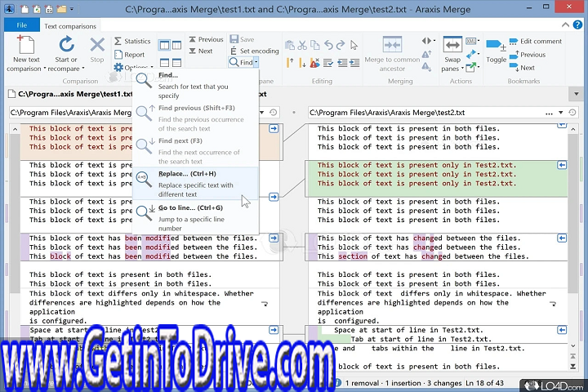Click the Bookmarks Next button
Viewport: 588px width, 392px height.
click(522, 68)
